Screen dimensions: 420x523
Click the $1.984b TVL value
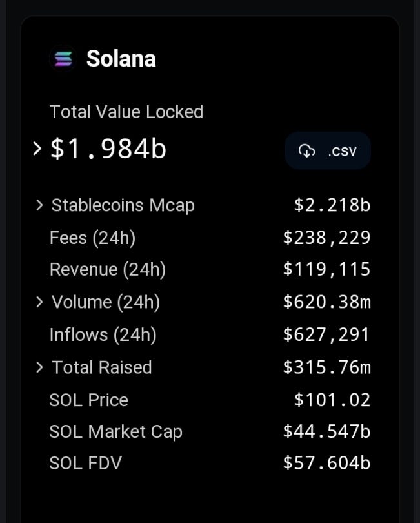[x=108, y=149]
